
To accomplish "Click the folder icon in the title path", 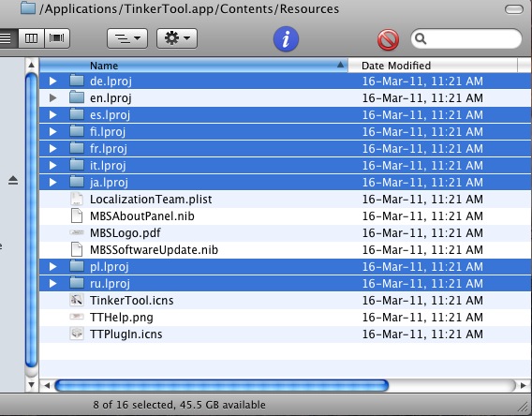I will [28, 7].
